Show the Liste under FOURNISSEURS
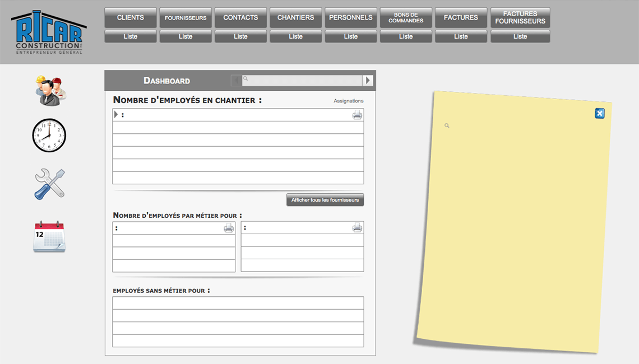 (186, 36)
